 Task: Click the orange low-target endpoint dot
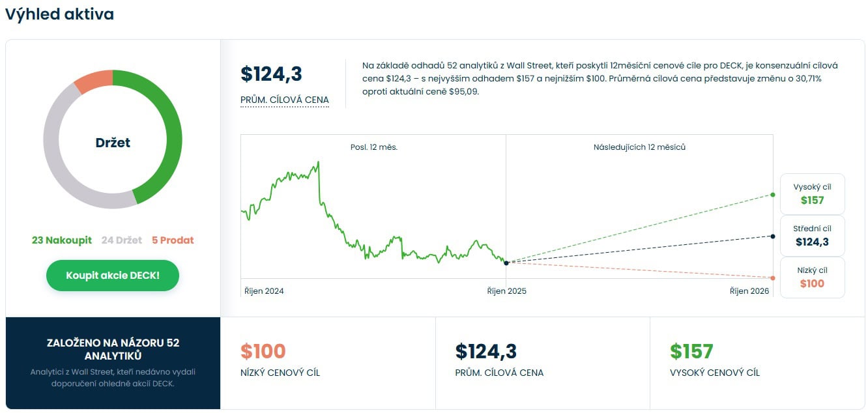(x=773, y=278)
